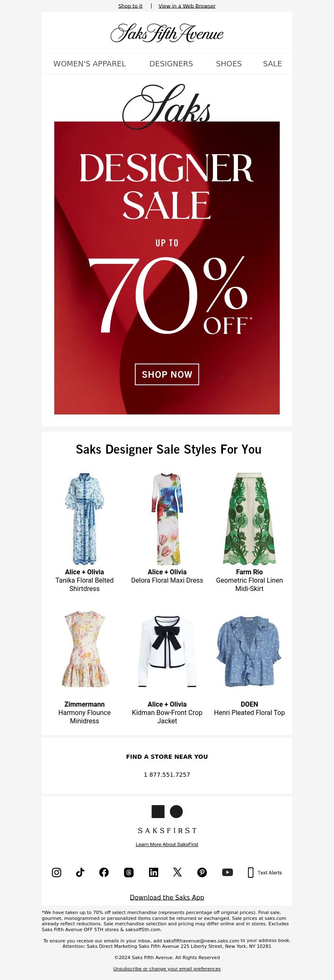Image resolution: width=334 pixels, height=980 pixels.
Task: Open the Pinterest social icon
Action: 202,872
